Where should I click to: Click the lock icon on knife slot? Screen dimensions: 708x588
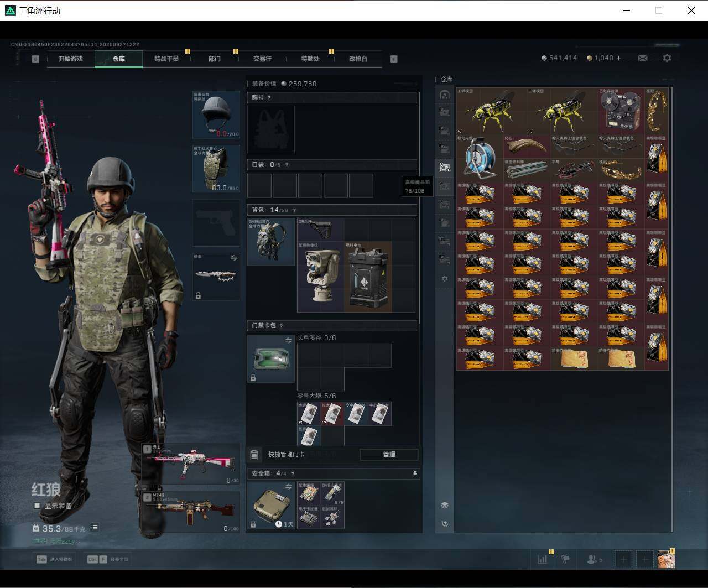[x=198, y=295]
